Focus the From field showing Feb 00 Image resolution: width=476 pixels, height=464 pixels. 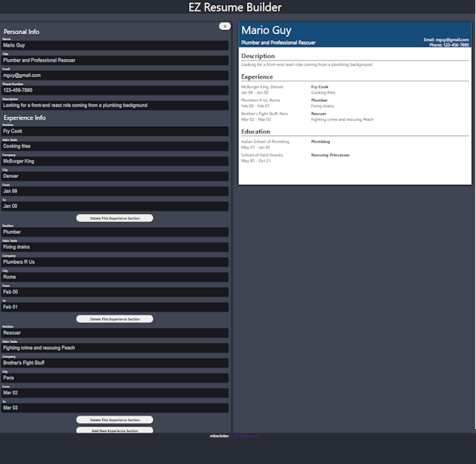pos(115,292)
